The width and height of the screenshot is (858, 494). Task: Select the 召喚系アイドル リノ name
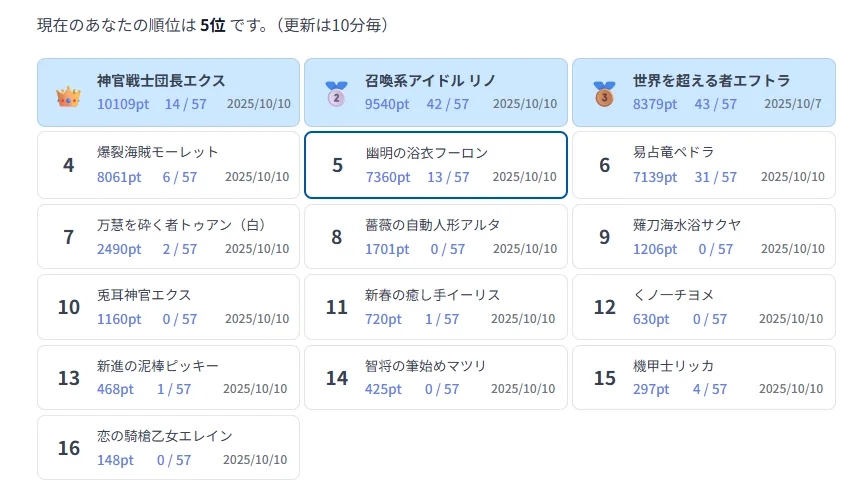tap(431, 81)
